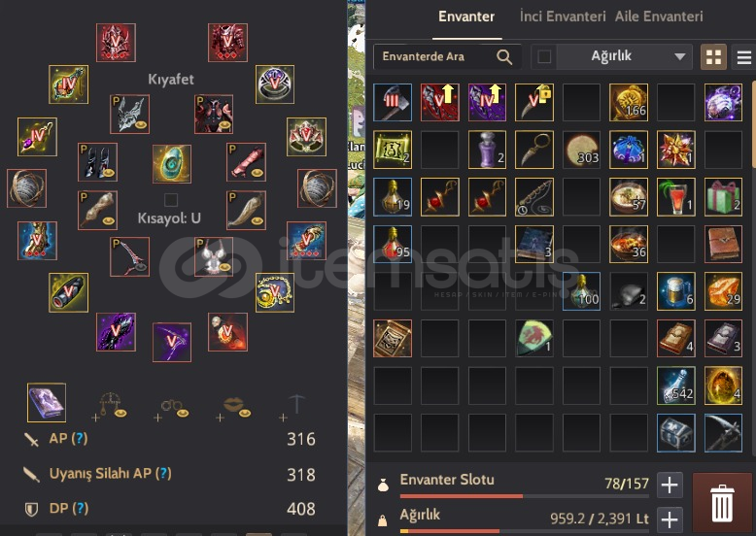
Task: Toggle the checkbox under Kıyafet
Action: coord(171,199)
